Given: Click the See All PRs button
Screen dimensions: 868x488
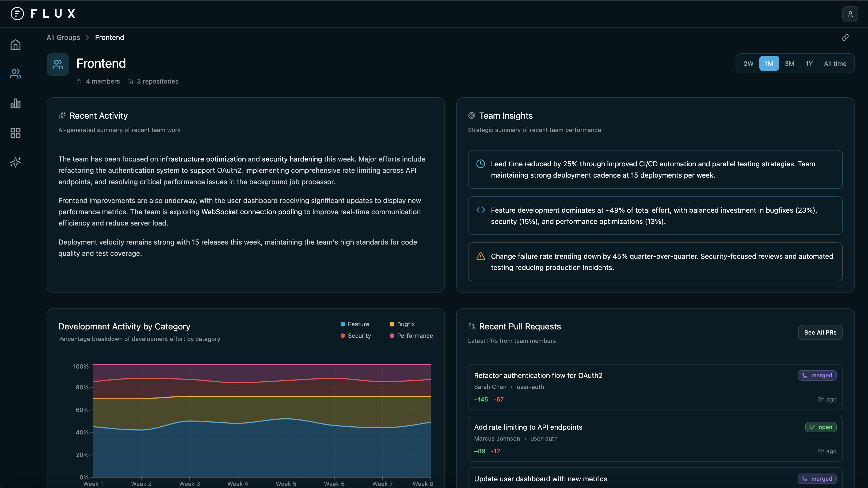Looking at the screenshot, I should [x=820, y=333].
